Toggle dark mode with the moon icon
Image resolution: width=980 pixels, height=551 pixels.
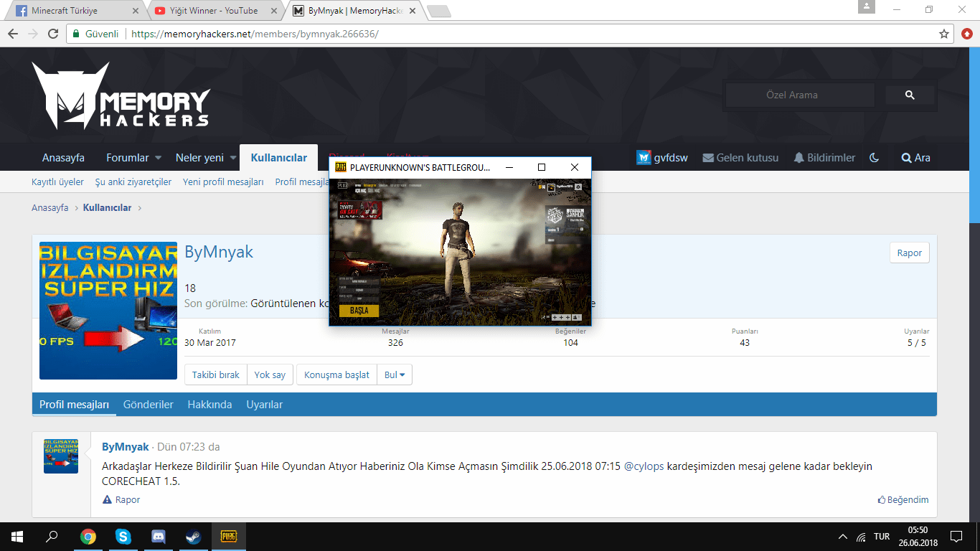pyautogui.click(x=874, y=158)
